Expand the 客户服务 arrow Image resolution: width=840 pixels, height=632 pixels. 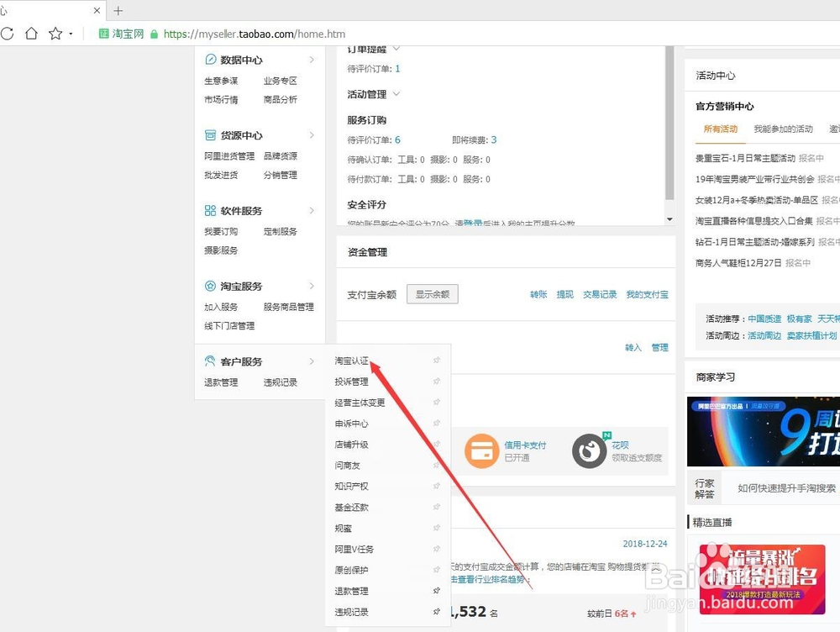(312, 361)
